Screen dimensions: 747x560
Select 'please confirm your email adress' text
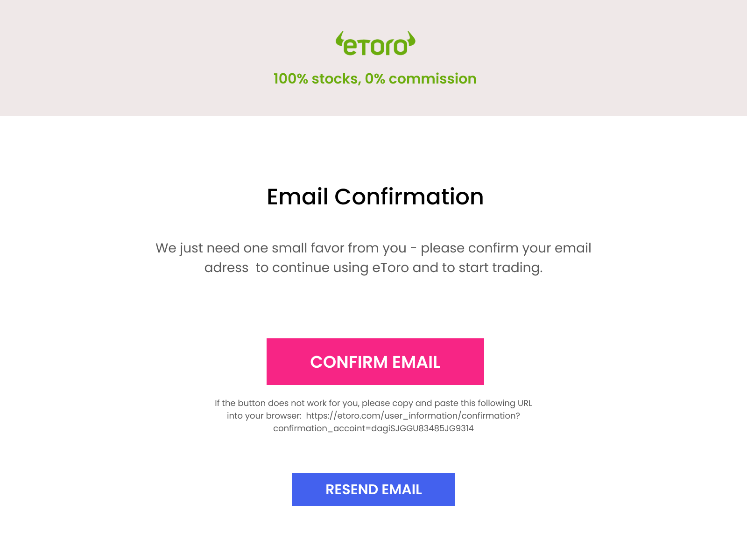pos(504,248)
